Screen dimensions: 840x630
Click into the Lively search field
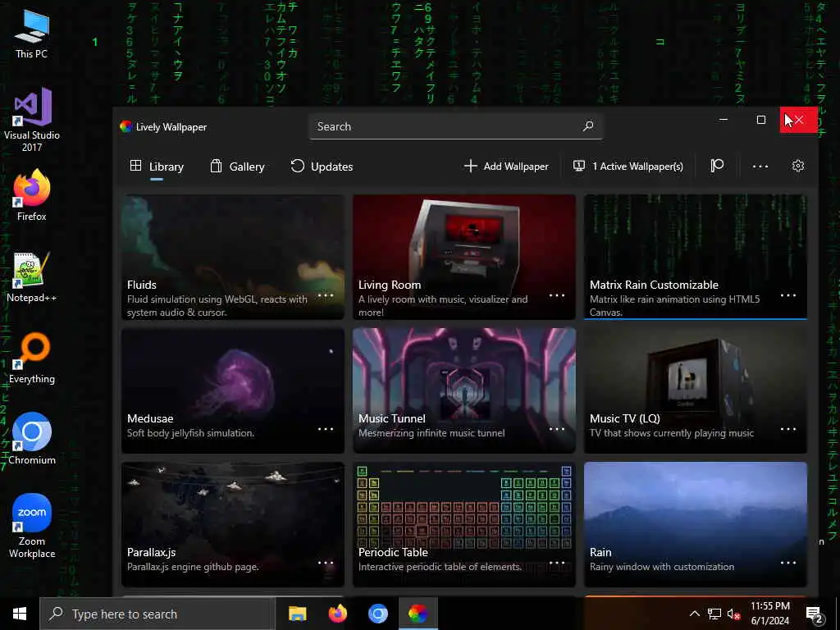click(455, 126)
